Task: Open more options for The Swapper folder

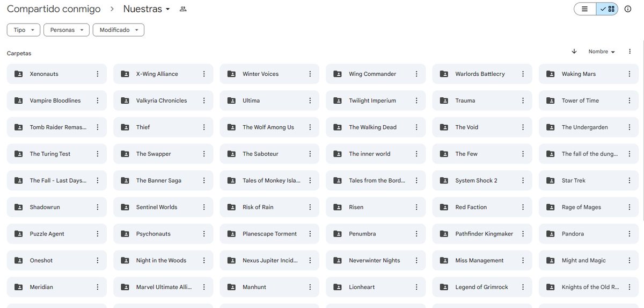Action: pyautogui.click(x=204, y=154)
